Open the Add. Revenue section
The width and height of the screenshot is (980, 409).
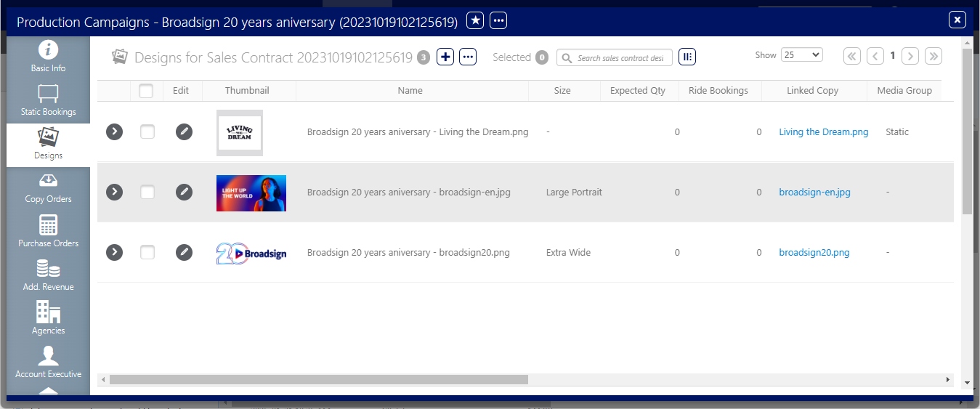(48, 275)
